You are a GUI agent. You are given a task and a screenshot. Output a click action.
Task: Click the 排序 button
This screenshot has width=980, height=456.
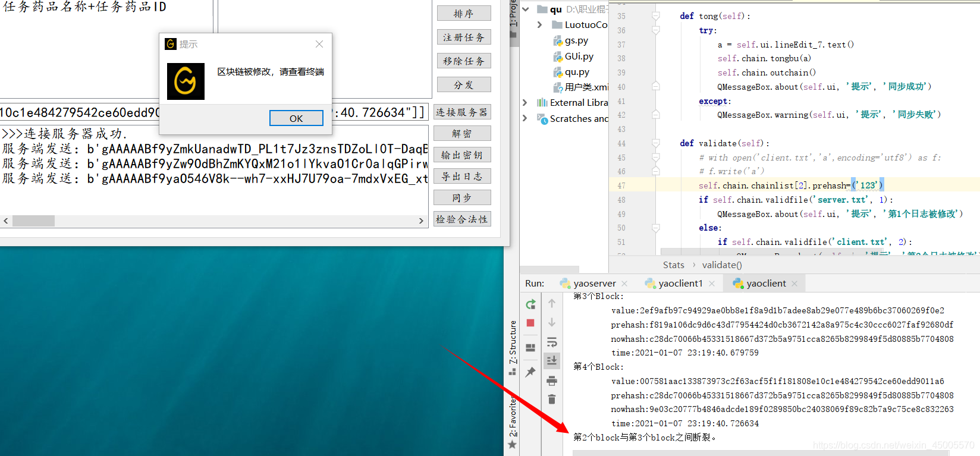pyautogui.click(x=464, y=13)
